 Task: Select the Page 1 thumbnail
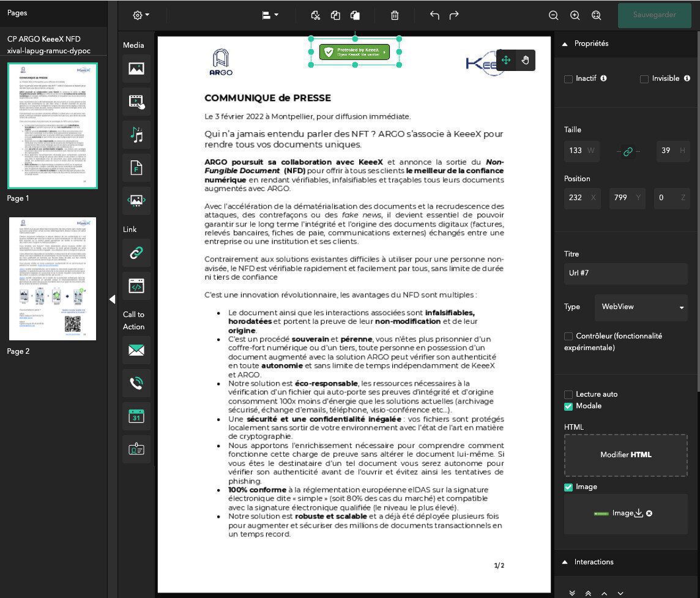52,125
